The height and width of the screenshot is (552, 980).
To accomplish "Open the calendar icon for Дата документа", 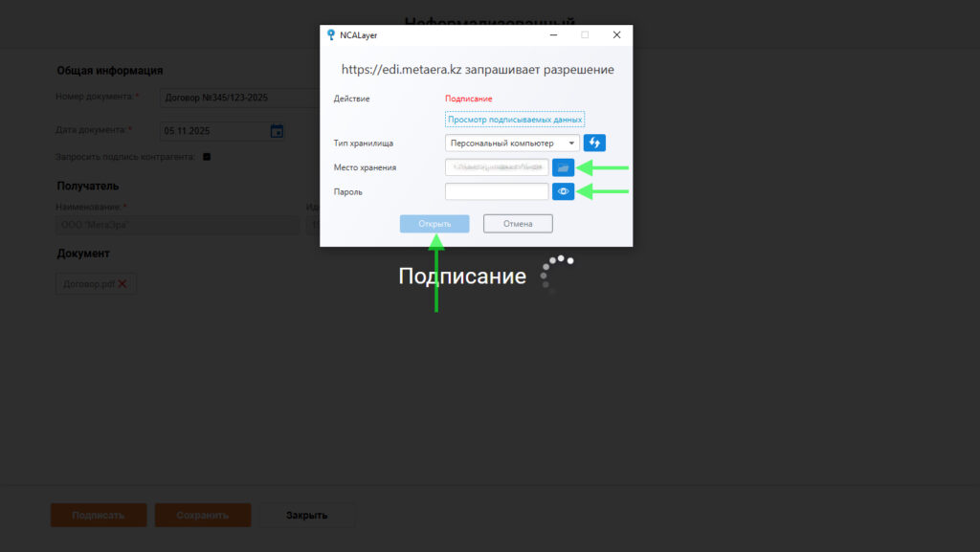I will point(277,131).
